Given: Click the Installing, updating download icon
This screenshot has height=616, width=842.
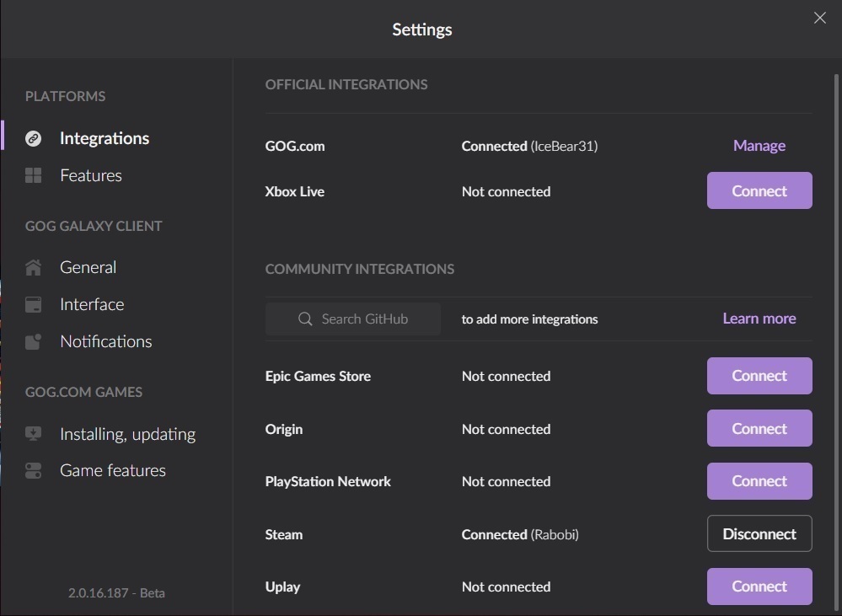Looking at the screenshot, I should click(x=34, y=435).
